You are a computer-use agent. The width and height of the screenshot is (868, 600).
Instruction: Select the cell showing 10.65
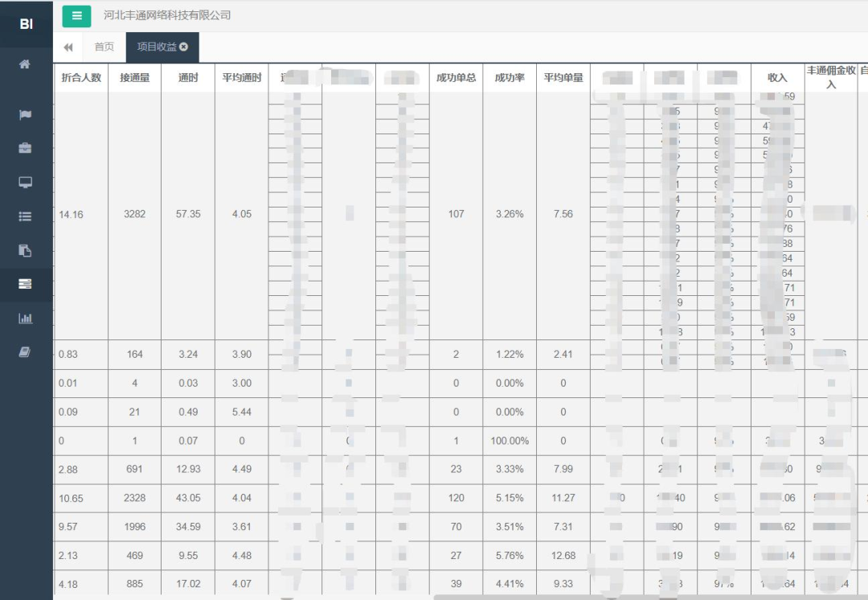(81, 499)
